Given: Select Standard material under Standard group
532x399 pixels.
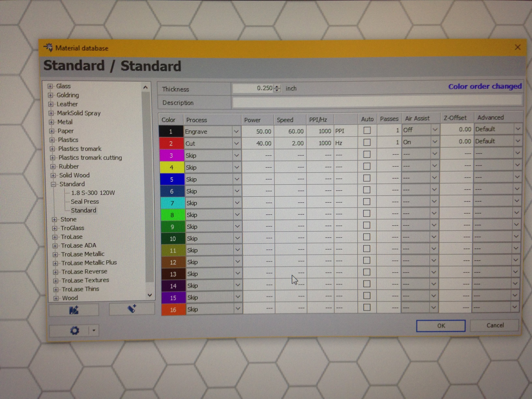Looking at the screenshot, I should coord(83,210).
